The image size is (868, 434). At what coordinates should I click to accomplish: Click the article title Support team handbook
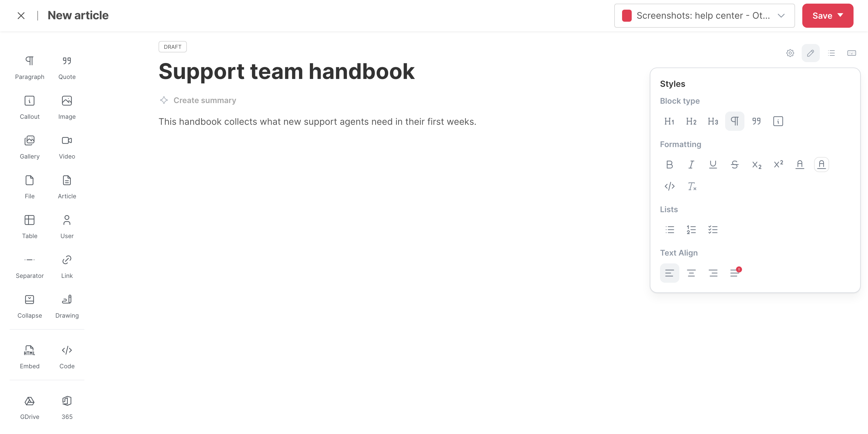[x=287, y=71]
